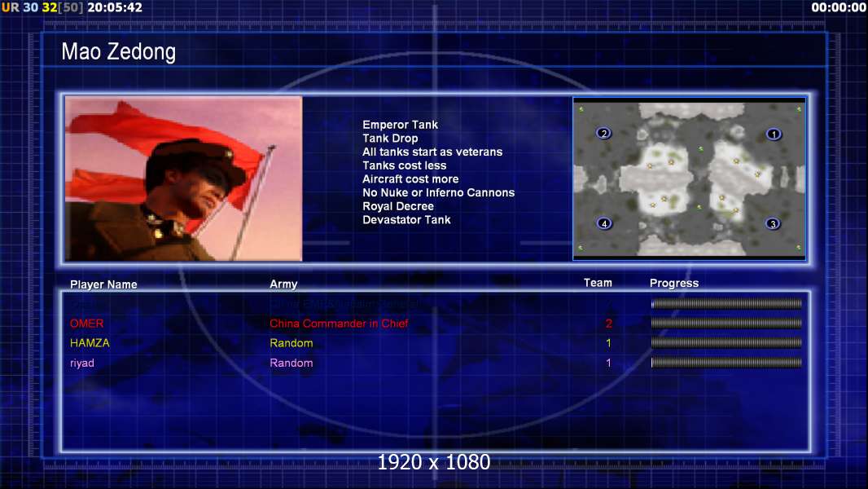The height and width of the screenshot is (489, 868).
Task: Click start position 1 marker on minimap
Action: pos(774,134)
